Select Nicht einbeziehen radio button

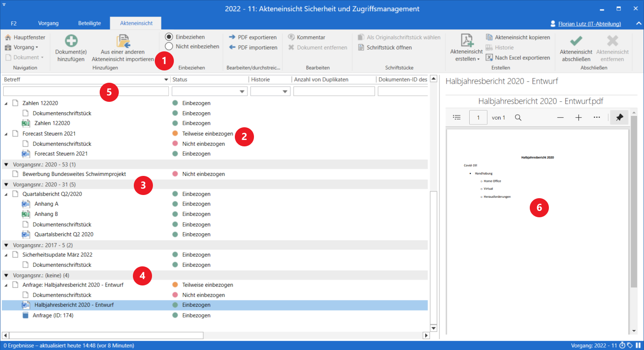click(169, 46)
